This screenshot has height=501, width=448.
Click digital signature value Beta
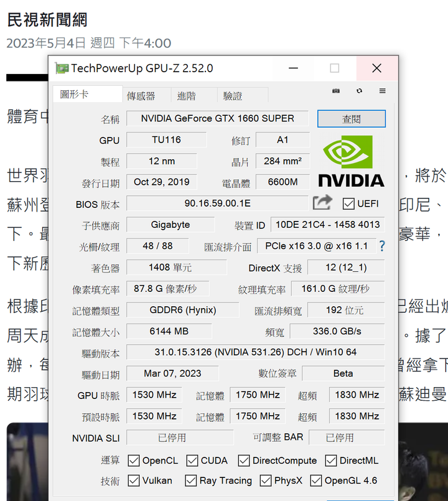pos(343,373)
